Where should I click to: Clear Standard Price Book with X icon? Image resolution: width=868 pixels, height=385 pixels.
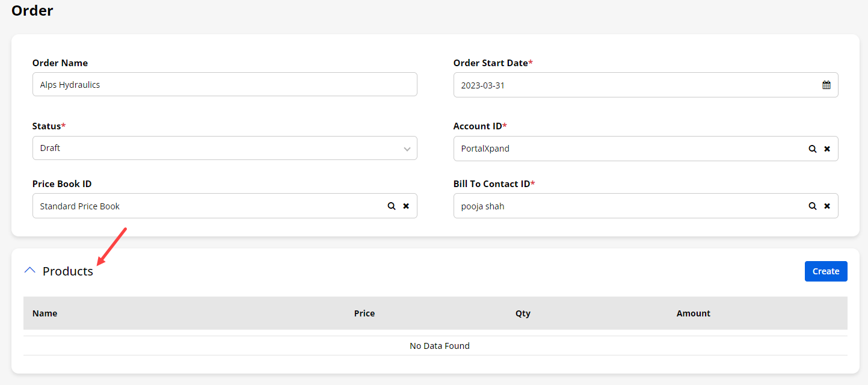406,206
